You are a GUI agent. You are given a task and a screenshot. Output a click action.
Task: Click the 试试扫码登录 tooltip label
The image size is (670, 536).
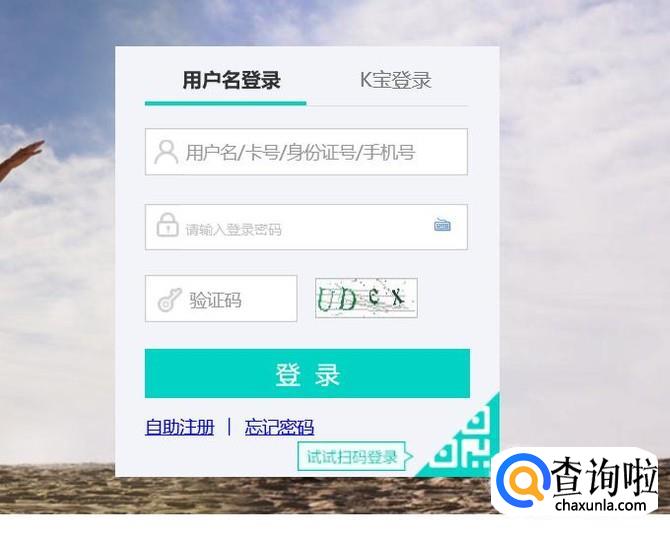(352, 457)
